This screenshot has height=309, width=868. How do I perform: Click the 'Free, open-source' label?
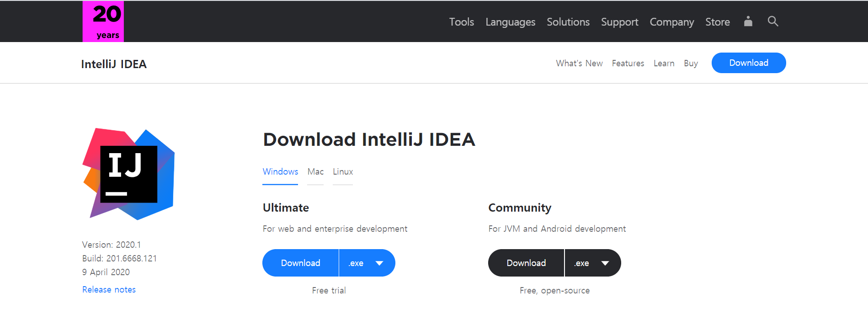pyautogui.click(x=554, y=290)
